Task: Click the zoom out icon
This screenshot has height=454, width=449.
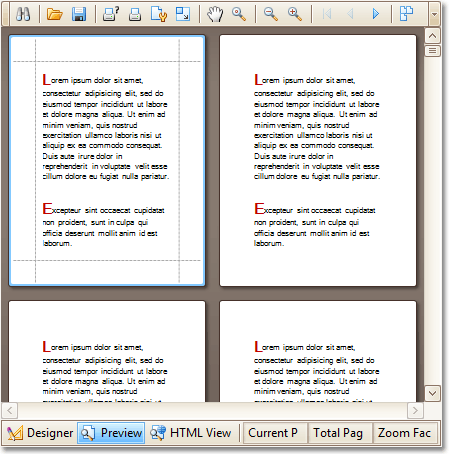Action: tap(270, 14)
